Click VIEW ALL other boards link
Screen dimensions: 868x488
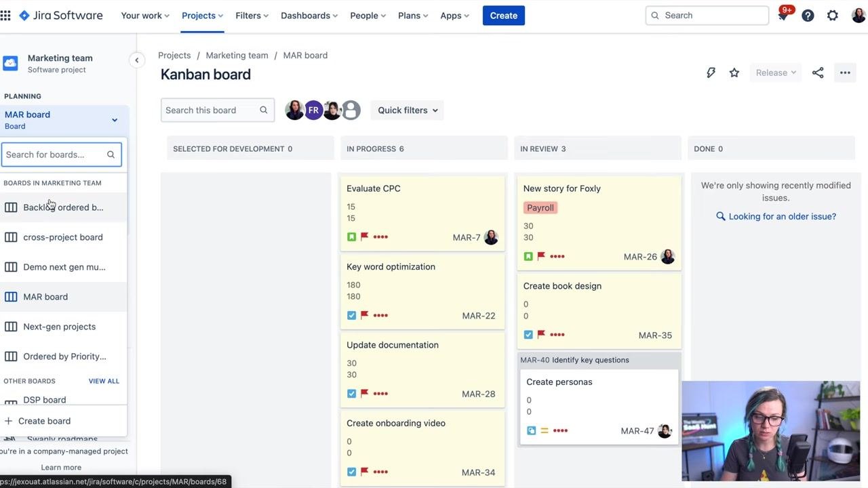click(104, 381)
